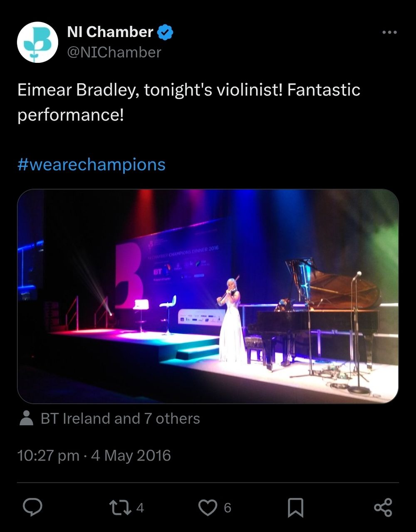Open the "BT Ireland and 7 others" tagged list
416x532 pixels.
pos(120,418)
